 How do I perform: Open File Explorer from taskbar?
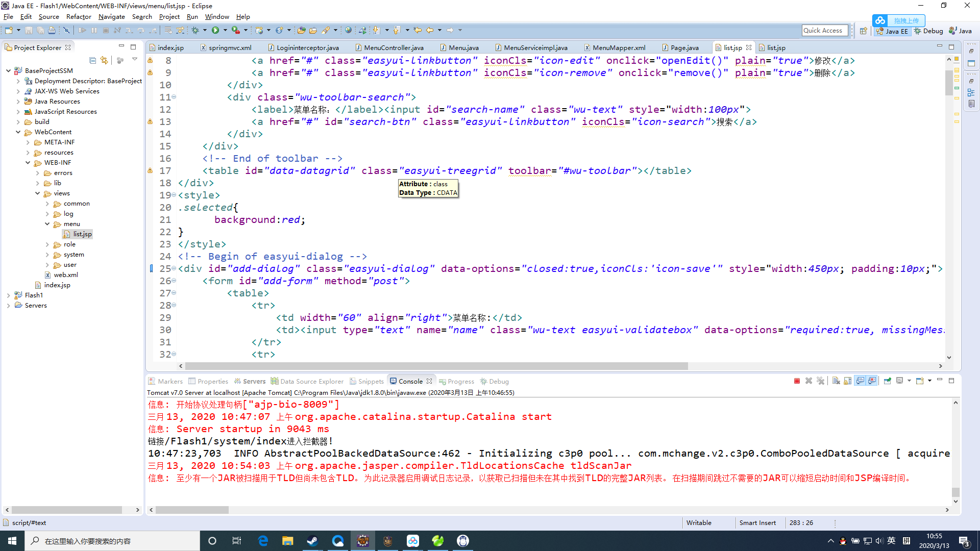[x=288, y=541]
